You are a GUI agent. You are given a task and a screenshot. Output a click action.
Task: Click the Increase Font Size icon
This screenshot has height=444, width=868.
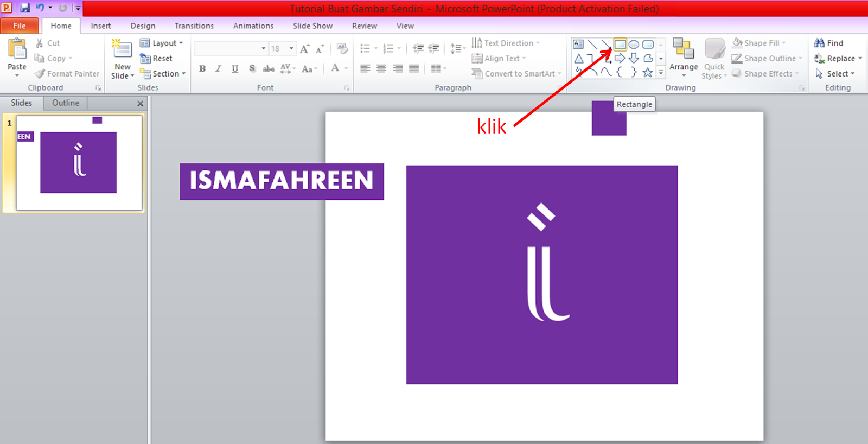click(x=305, y=49)
